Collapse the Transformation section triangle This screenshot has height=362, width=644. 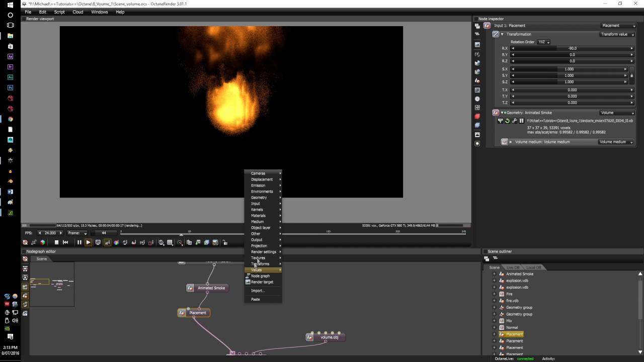(x=502, y=34)
